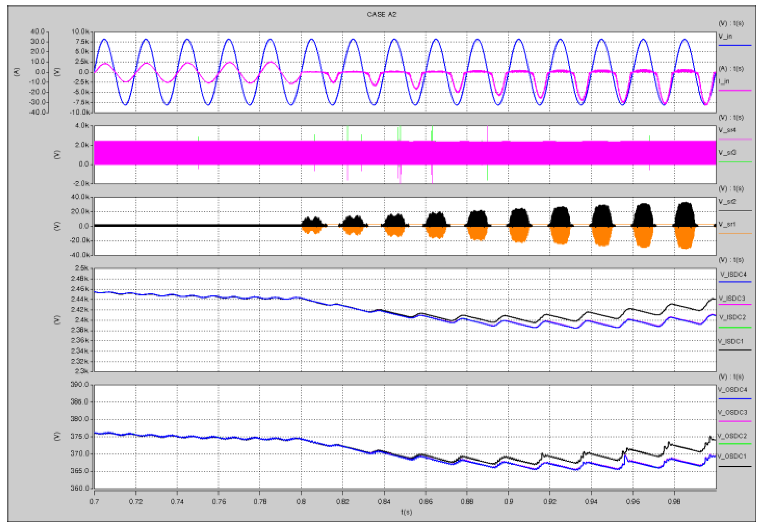This screenshot has height=532, width=764.
Task: Click the green V_sr3 legend color line
Action: (x=734, y=162)
